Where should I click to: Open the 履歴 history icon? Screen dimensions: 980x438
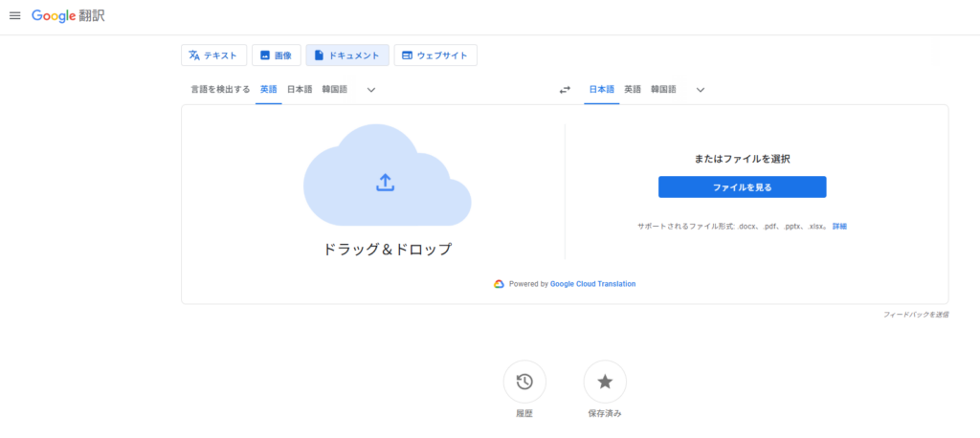524,382
